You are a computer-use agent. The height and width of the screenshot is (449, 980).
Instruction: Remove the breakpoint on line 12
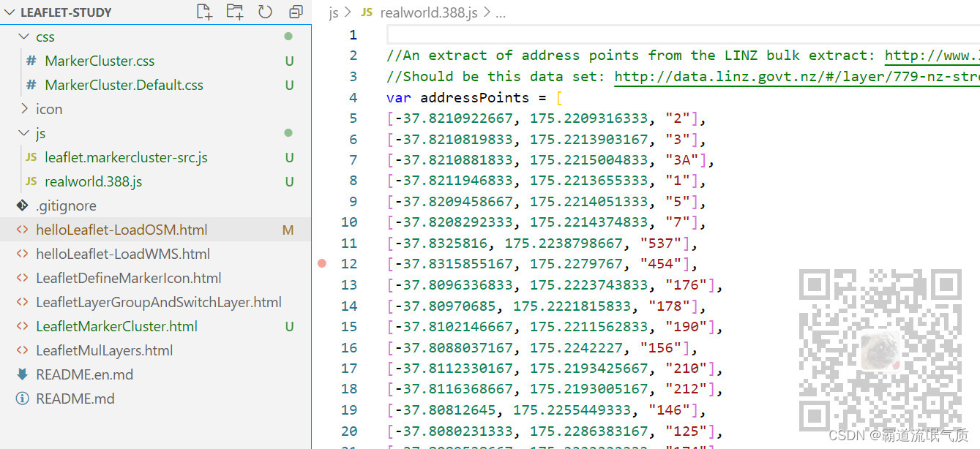click(x=323, y=263)
